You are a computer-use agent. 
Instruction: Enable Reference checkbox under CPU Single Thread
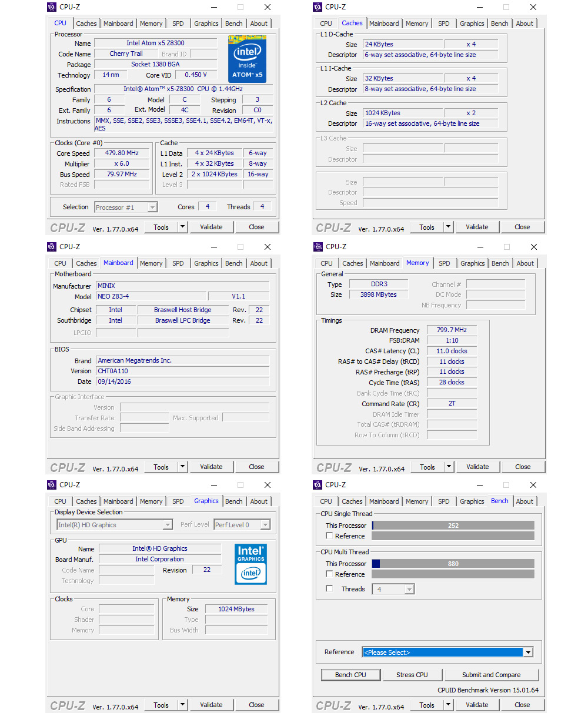click(329, 536)
